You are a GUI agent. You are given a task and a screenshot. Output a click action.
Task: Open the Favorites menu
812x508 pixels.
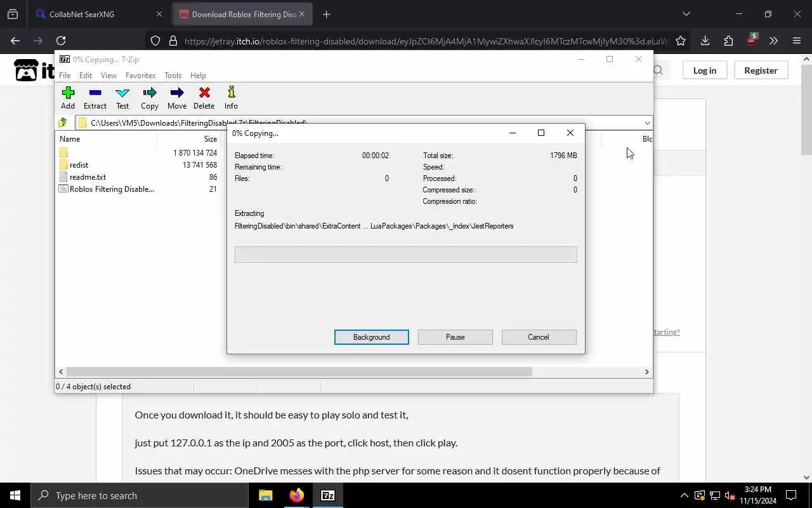[140, 75]
